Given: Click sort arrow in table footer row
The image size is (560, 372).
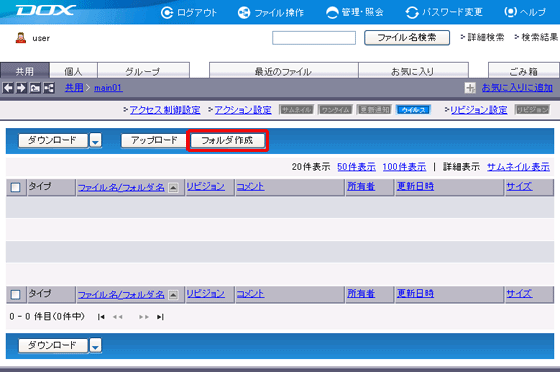Looking at the screenshot, I should (x=173, y=295).
